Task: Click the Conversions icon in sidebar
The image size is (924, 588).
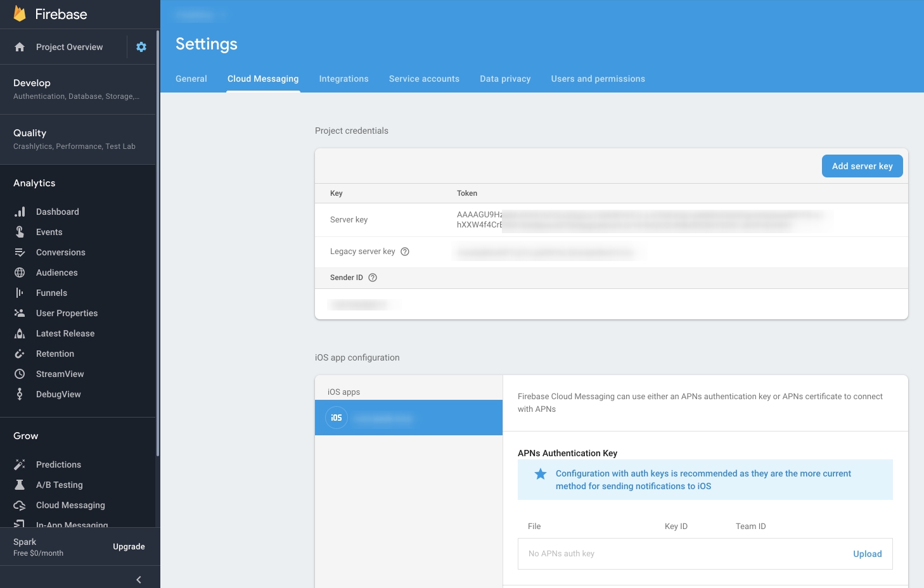Action: pyautogui.click(x=20, y=252)
